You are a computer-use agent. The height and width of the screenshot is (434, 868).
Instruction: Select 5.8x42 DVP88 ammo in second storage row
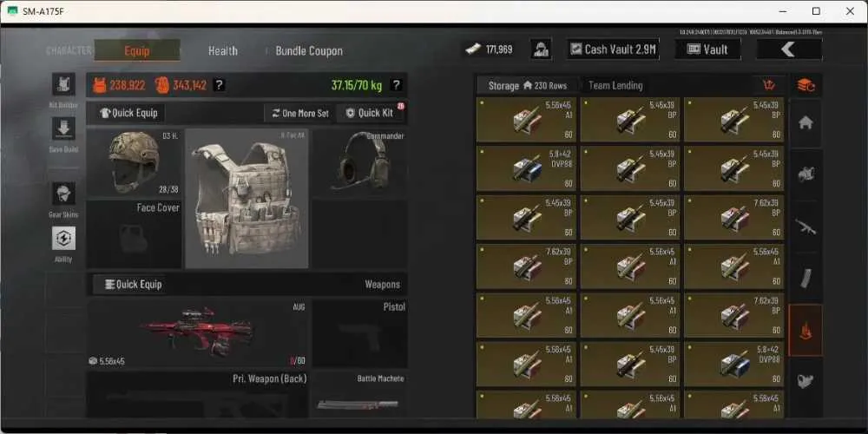[x=526, y=169]
